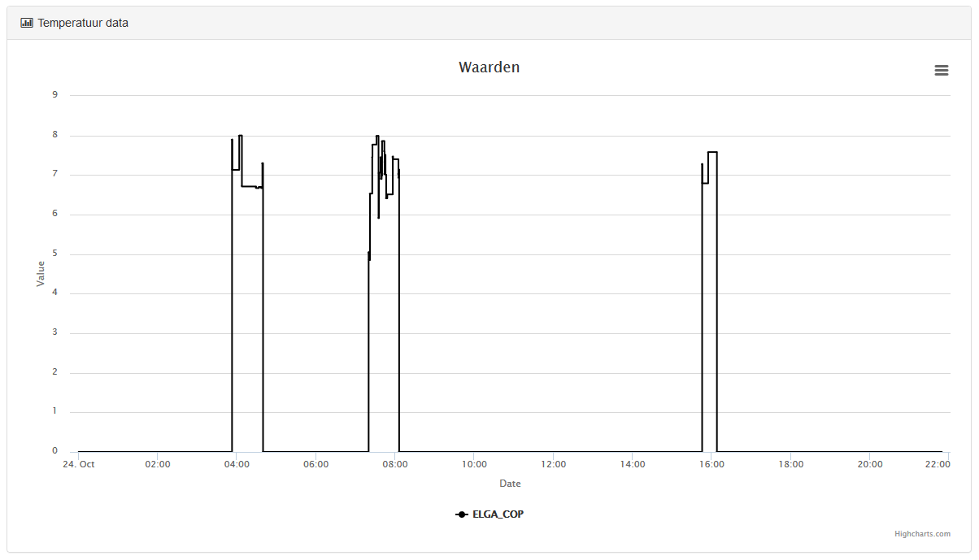
Task: Click the 08:00 x-axis time label
Action: (395, 465)
